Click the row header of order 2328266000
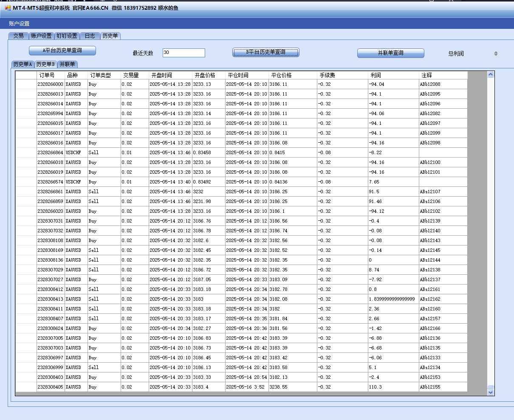This screenshot has width=514, height=420. tap(26, 84)
